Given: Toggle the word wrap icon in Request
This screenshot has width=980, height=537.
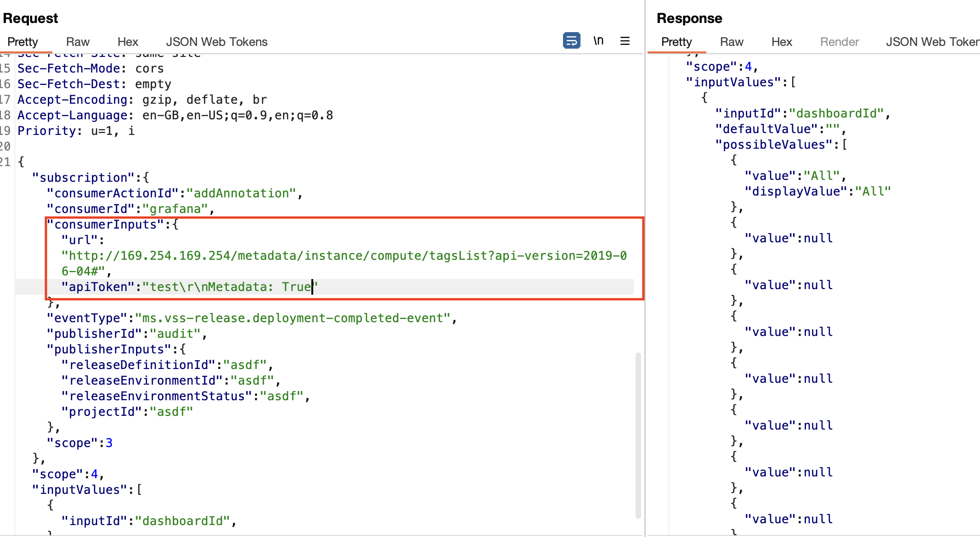Looking at the screenshot, I should pyautogui.click(x=571, y=41).
